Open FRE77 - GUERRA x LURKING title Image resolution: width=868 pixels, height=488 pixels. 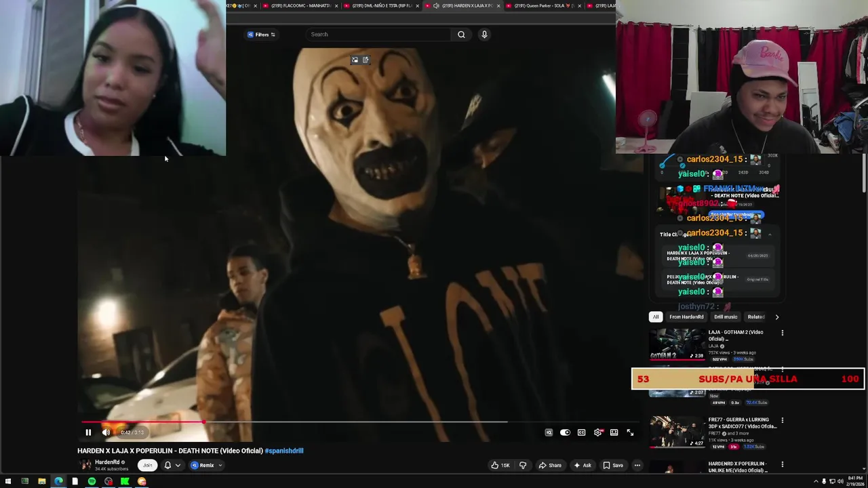click(742, 423)
